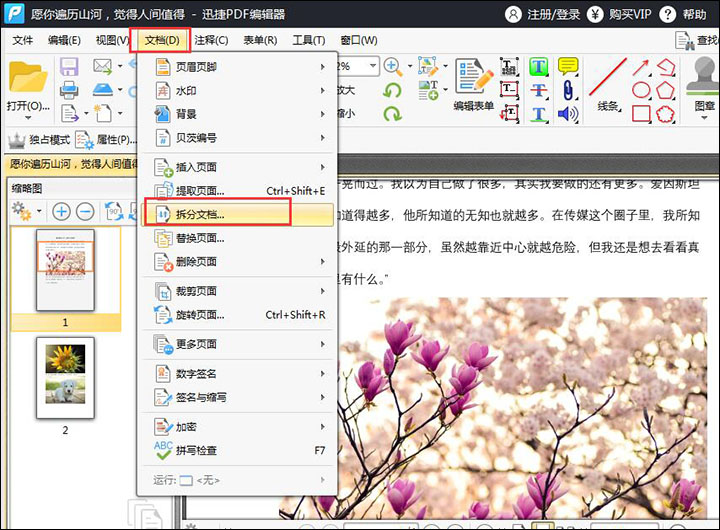This screenshot has height=530, width=720.
Task: Open the 文档(D) menu
Action: pos(161,40)
